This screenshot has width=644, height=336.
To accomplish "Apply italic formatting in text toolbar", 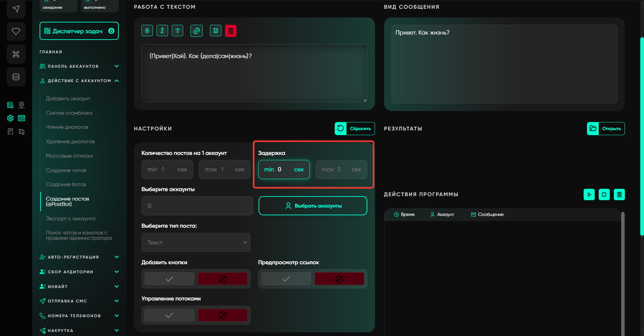I will coord(162,31).
